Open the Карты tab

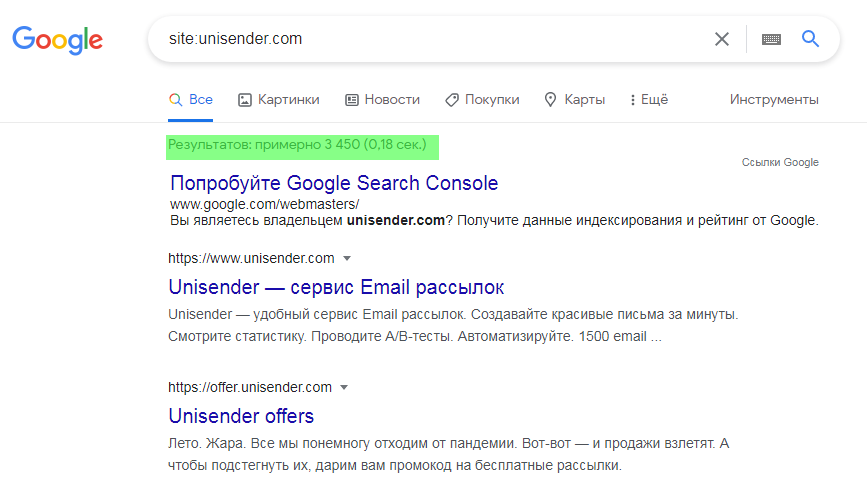click(x=575, y=100)
